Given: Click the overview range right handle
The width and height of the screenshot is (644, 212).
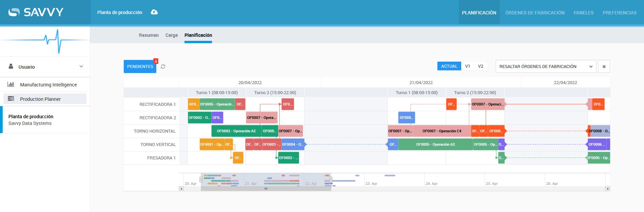Looking at the screenshot, I should (x=331, y=180).
